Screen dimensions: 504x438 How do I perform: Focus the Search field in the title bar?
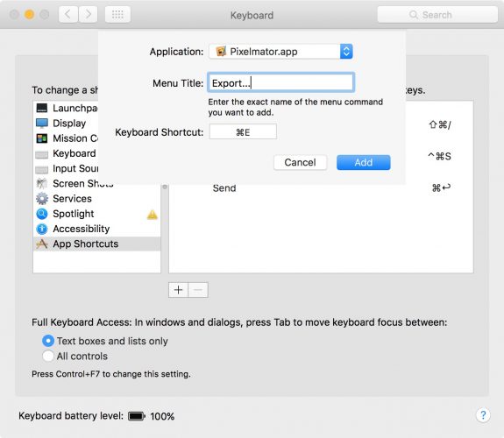[437, 15]
